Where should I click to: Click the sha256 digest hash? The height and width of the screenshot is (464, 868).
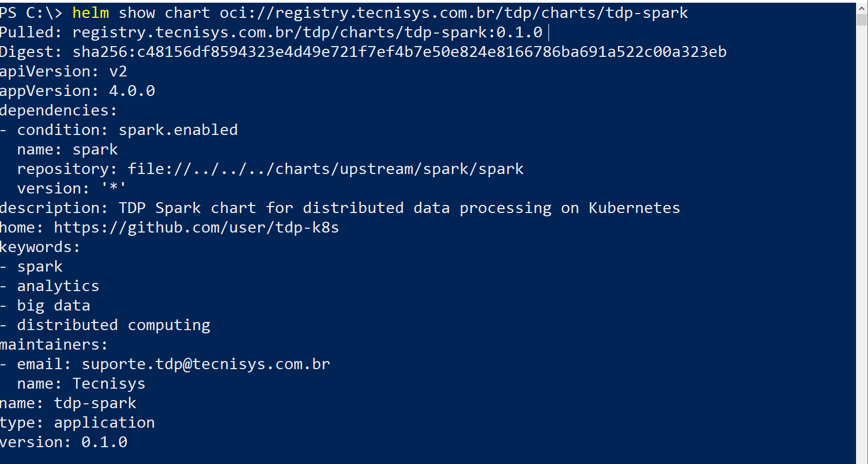(399, 52)
